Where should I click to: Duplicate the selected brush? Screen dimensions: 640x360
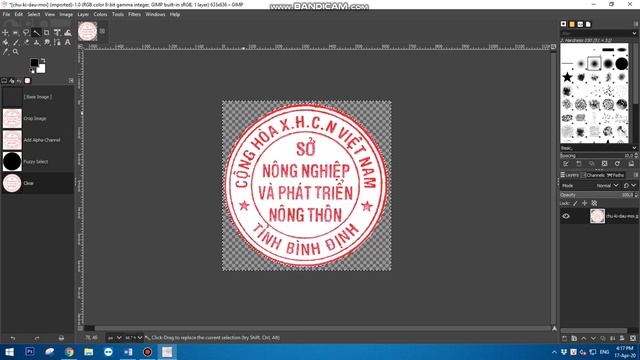(x=591, y=164)
